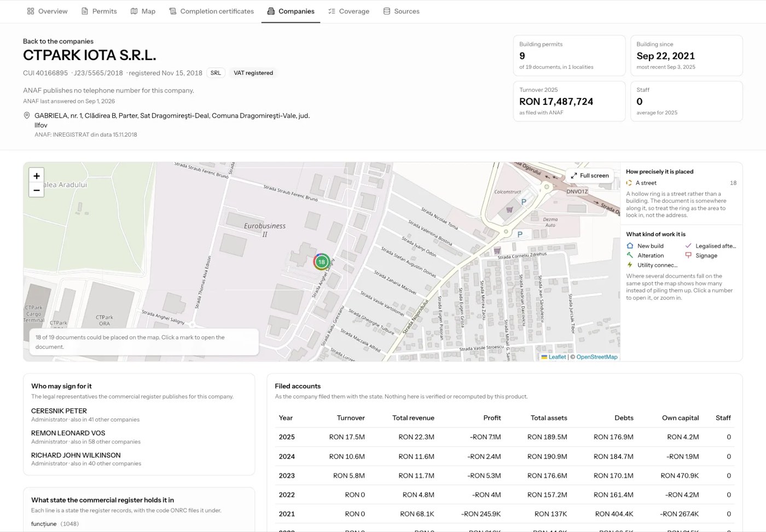Click the 2023 own capital RON 470.9K

[680, 476]
